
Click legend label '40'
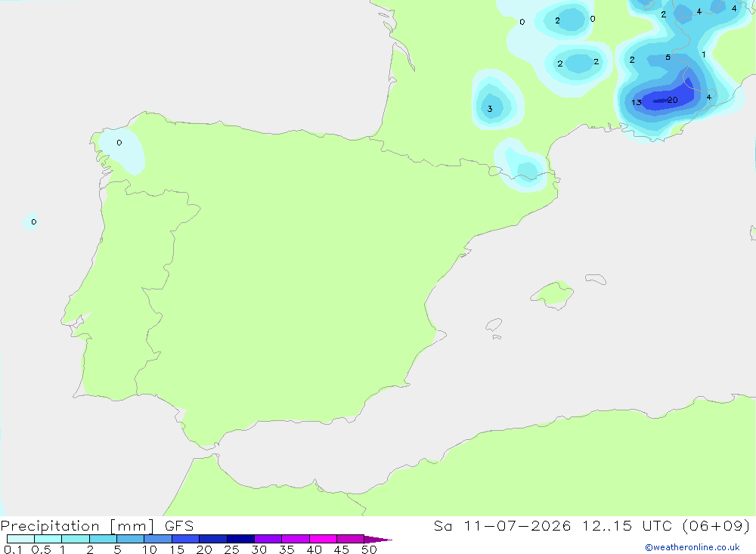click(x=314, y=549)
